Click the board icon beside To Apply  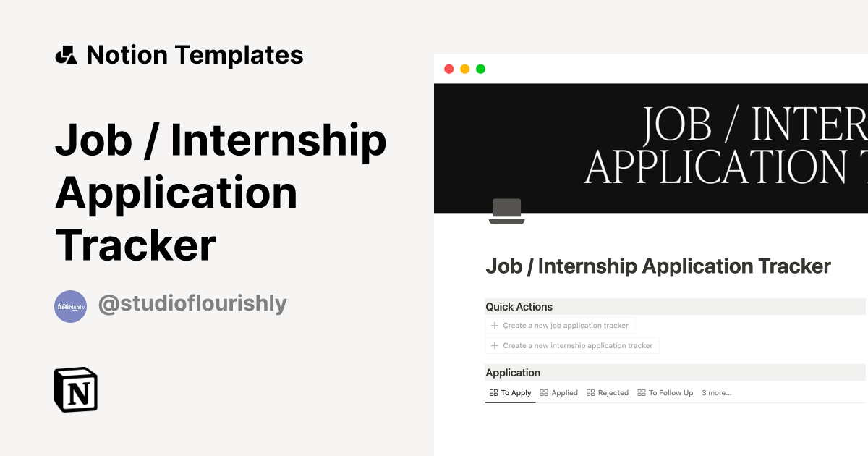(493, 392)
